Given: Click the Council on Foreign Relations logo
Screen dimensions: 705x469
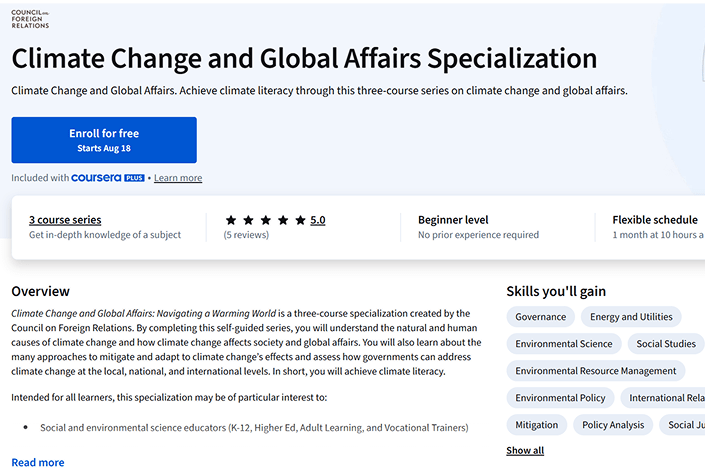Looking at the screenshot, I should [30, 19].
